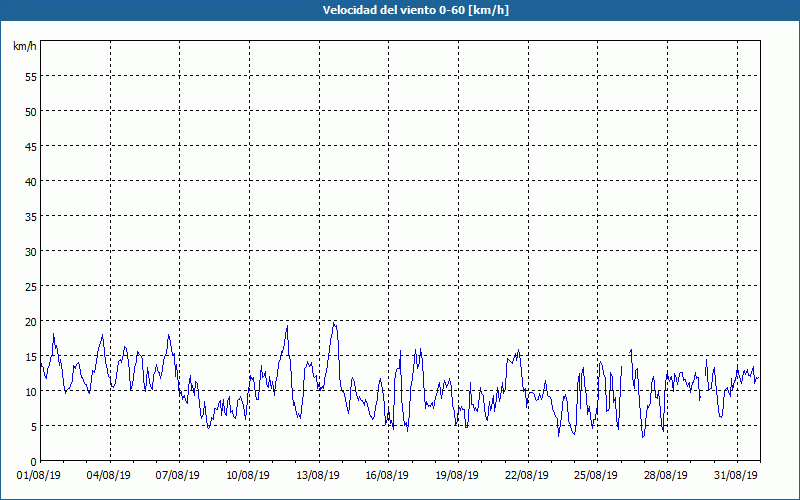Select the y-axis value 25

click(31, 287)
